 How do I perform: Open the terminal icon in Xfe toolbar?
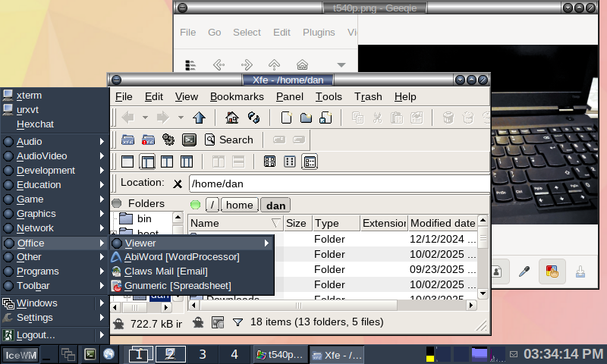coord(190,140)
